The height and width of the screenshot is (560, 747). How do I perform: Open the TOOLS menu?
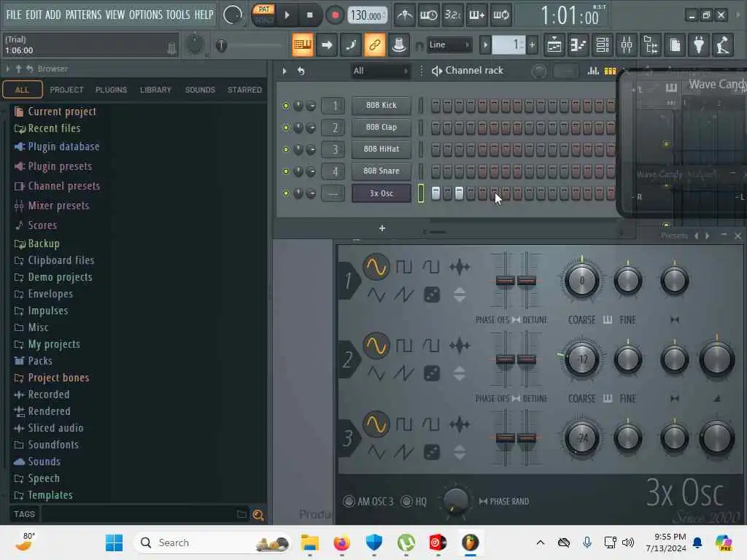tap(178, 15)
